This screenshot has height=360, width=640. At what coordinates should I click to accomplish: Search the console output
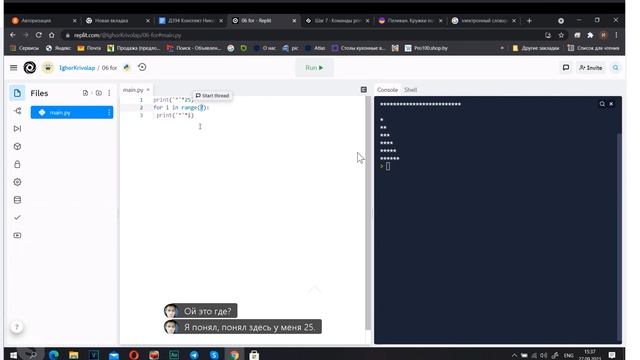pyautogui.click(x=602, y=104)
